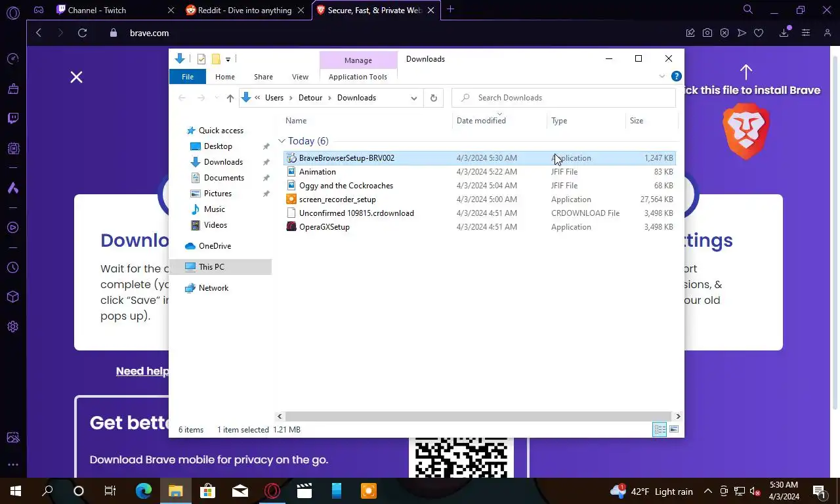Viewport: 840px width, 504px height.
Task: Click the heart bookmark icon in Opera toolbar
Action: click(759, 33)
